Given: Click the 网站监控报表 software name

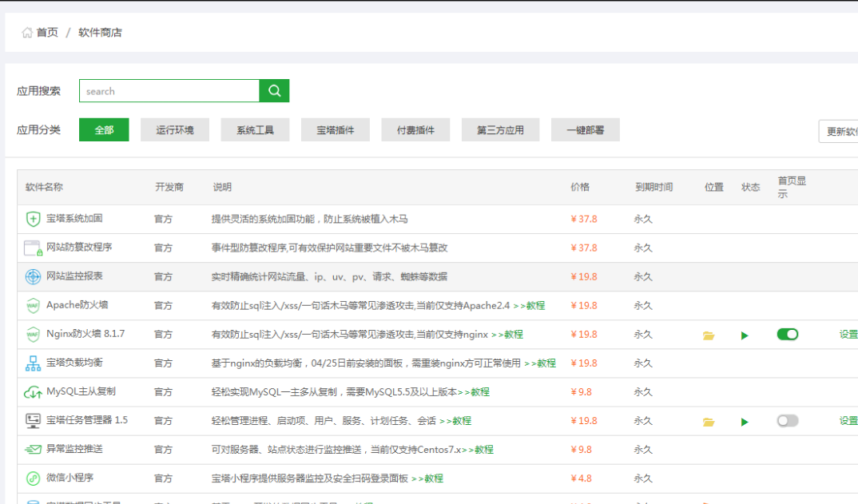Looking at the screenshot, I should click(74, 276).
